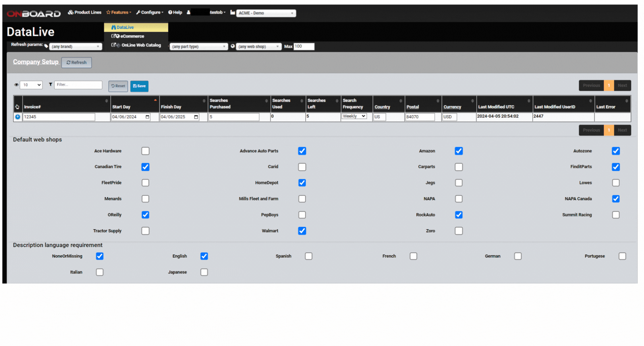
Task: Click the eye icon beside the rows selector
Action: pos(16,85)
